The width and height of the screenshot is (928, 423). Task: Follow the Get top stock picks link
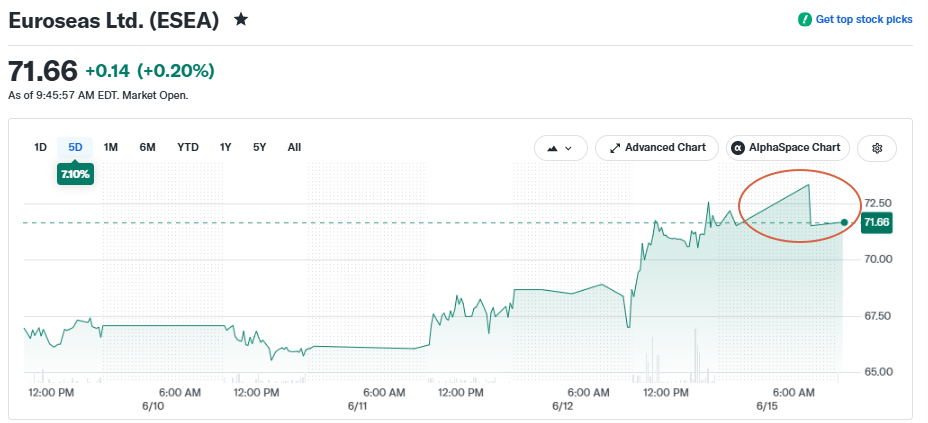864,20
